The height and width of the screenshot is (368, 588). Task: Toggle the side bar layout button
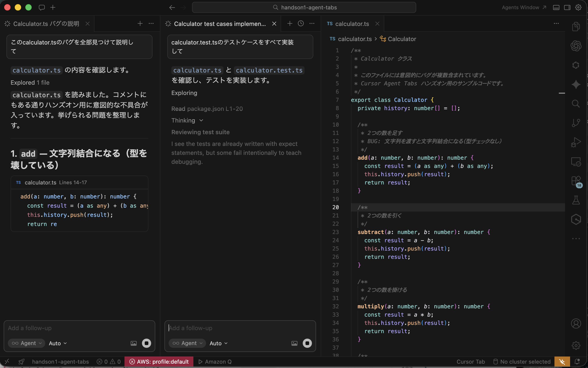[x=567, y=8]
